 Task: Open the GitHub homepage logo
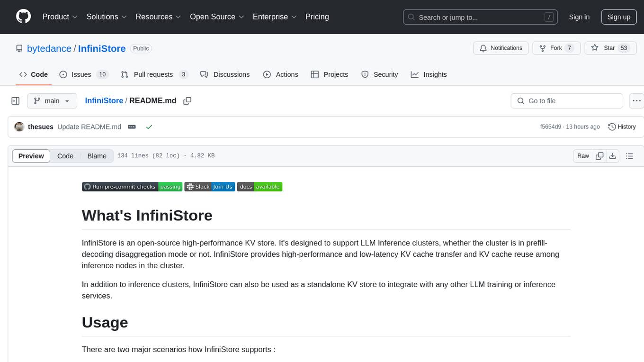(23, 17)
